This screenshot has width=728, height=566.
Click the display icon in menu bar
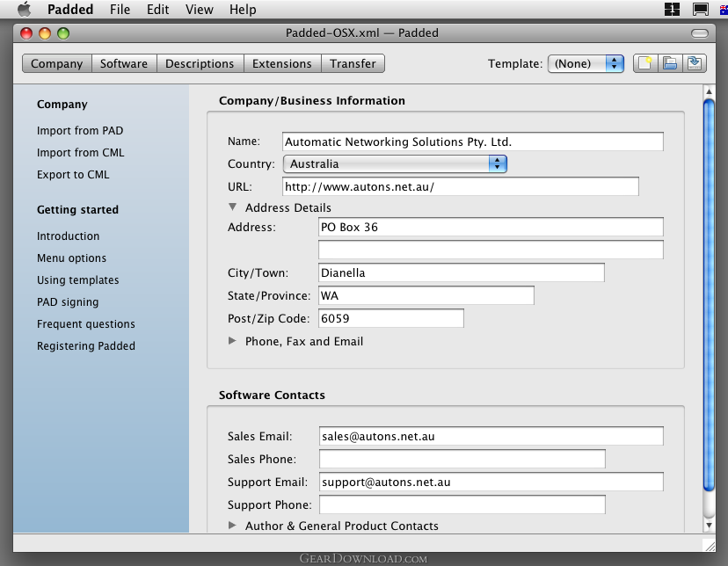tap(700, 10)
